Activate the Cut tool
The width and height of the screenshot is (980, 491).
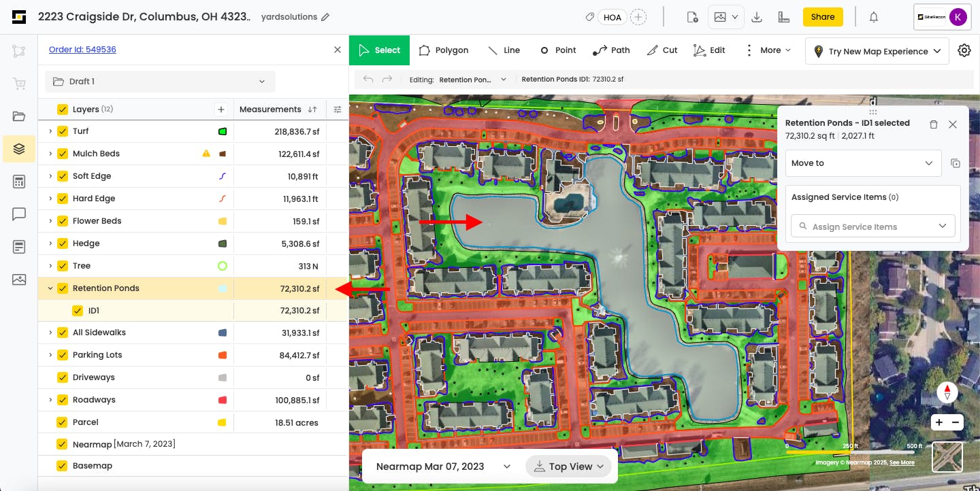[x=661, y=50]
